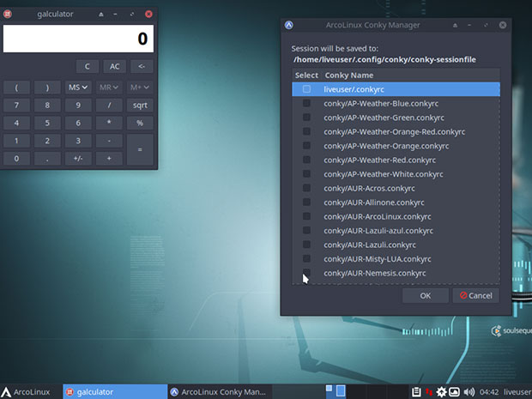Screen dimensions: 532x399
Task: Click the 04:42 clock in the panel
Action: click(x=489, y=392)
